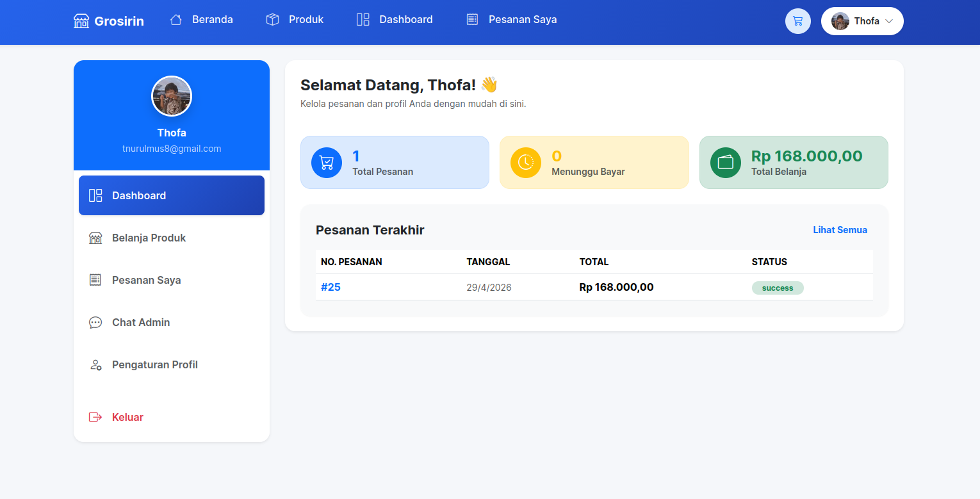980x499 pixels.
Task: Open Pengaturan Profil in the sidebar
Action: click(x=172, y=364)
